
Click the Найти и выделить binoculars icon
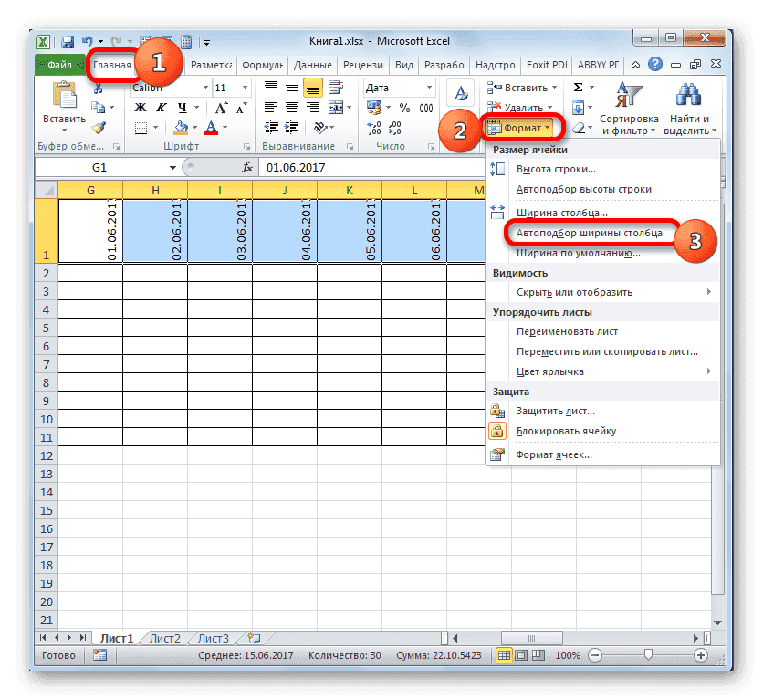tap(688, 94)
